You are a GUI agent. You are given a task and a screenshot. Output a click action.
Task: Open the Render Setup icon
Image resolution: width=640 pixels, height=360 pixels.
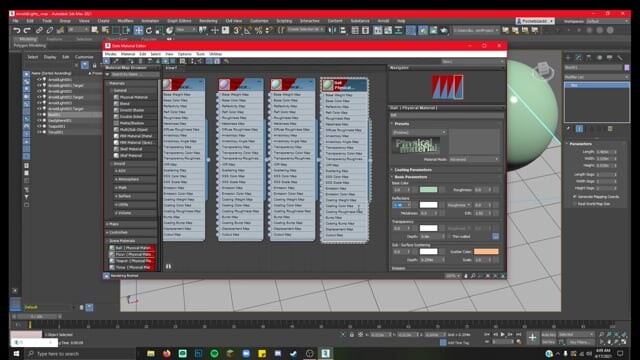(x=423, y=30)
